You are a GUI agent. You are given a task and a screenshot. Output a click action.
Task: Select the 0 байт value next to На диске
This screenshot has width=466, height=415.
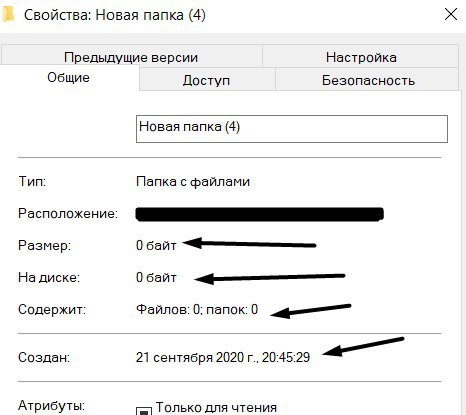click(156, 277)
